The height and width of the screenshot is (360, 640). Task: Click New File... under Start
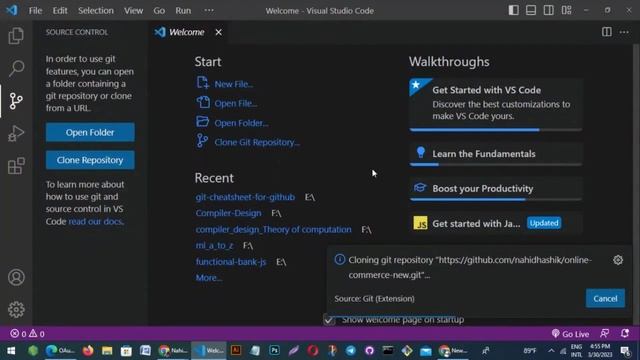tap(224, 84)
